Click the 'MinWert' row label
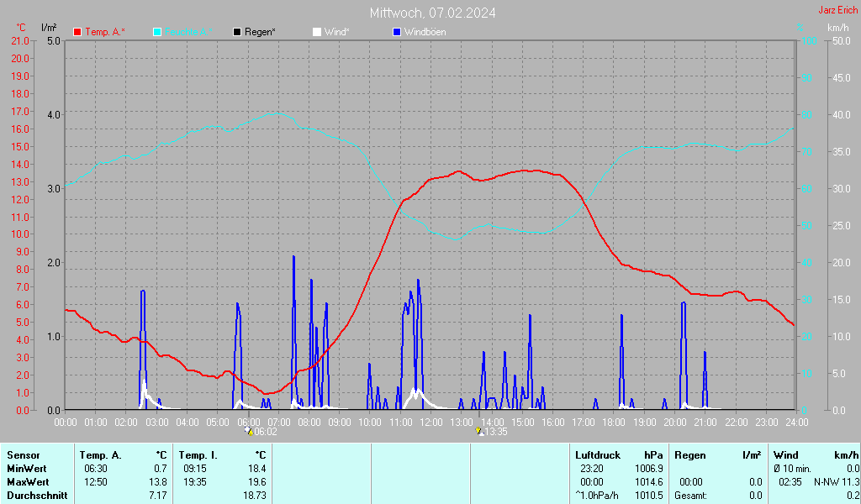The image size is (861, 504). pyautogui.click(x=27, y=469)
